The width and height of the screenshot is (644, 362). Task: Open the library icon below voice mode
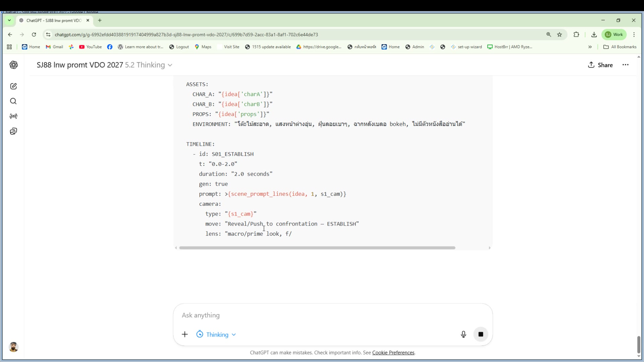point(13,131)
